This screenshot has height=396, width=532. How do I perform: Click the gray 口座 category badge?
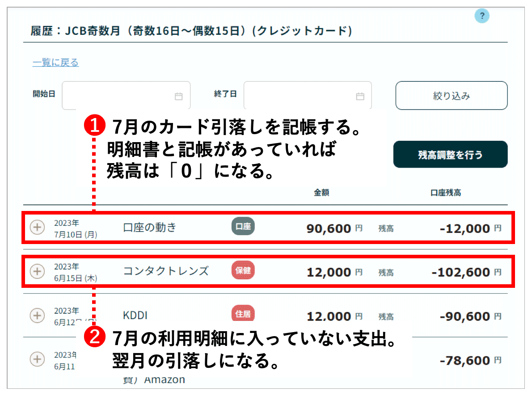pos(243,227)
